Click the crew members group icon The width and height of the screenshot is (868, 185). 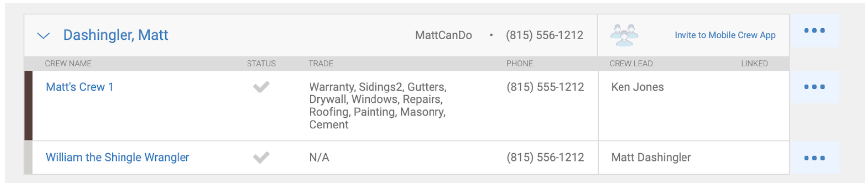(624, 35)
